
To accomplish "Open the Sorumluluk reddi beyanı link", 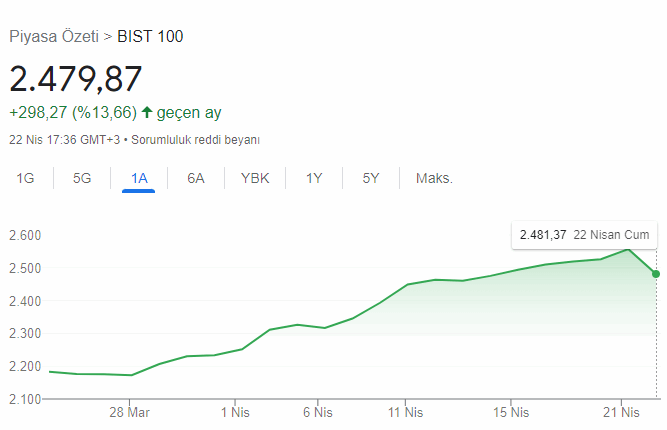I will click(x=195, y=140).
